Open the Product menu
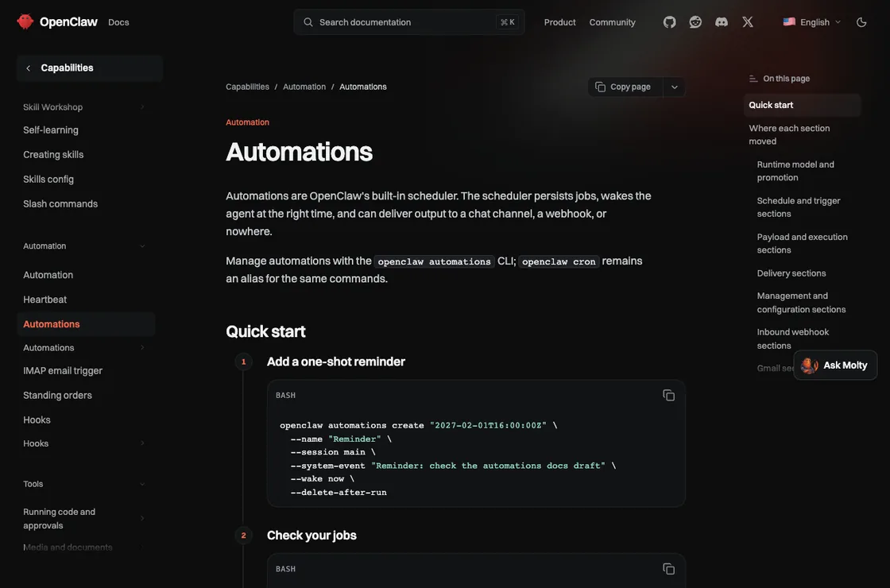Image resolution: width=890 pixels, height=588 pixels. [559, 22]
